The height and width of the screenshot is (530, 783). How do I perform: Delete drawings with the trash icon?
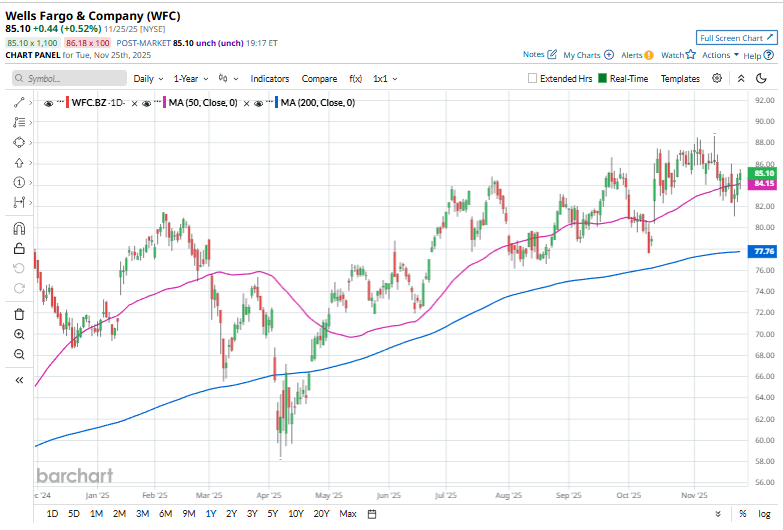click(19, 314)
